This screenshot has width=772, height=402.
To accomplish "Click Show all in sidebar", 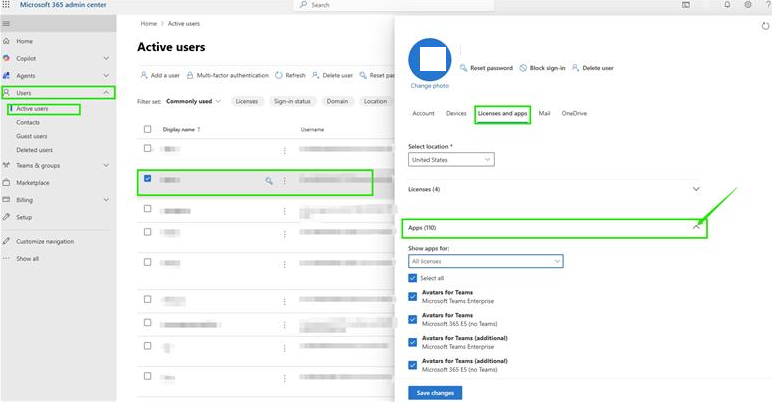I will (28, 259).
